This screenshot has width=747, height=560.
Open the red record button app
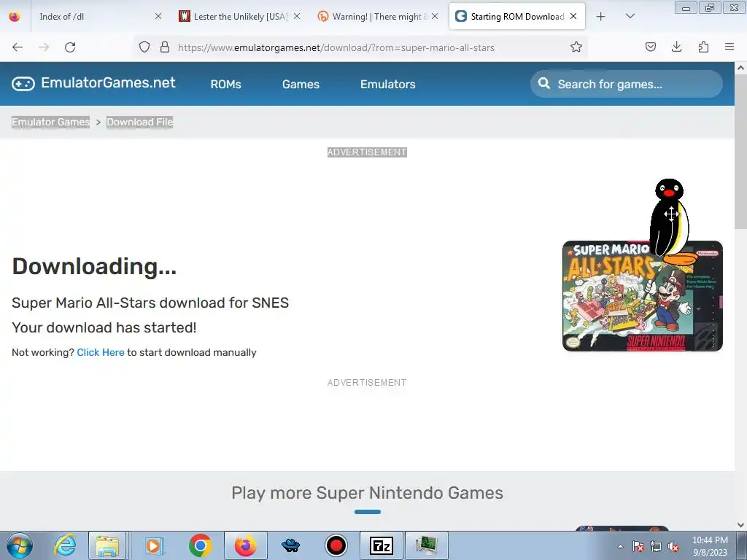click(336, 545)
